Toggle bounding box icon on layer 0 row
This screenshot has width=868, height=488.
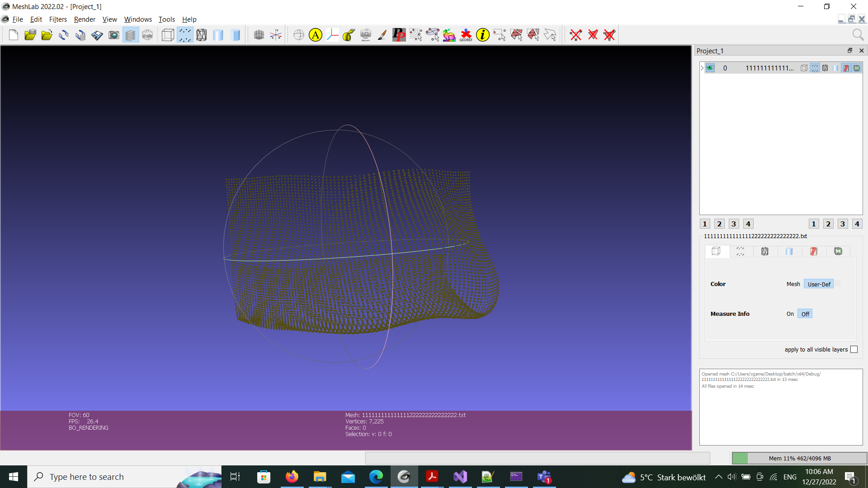coord(804,68)
